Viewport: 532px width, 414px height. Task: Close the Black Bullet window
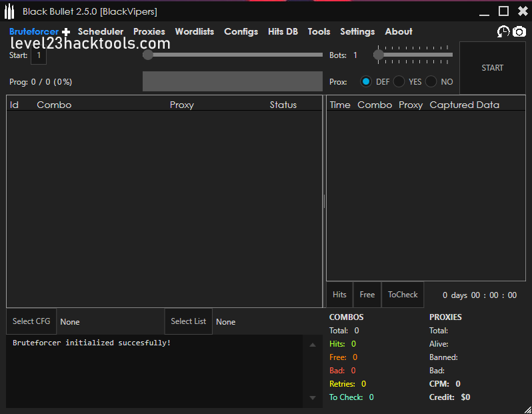click(x=523, y=11)
